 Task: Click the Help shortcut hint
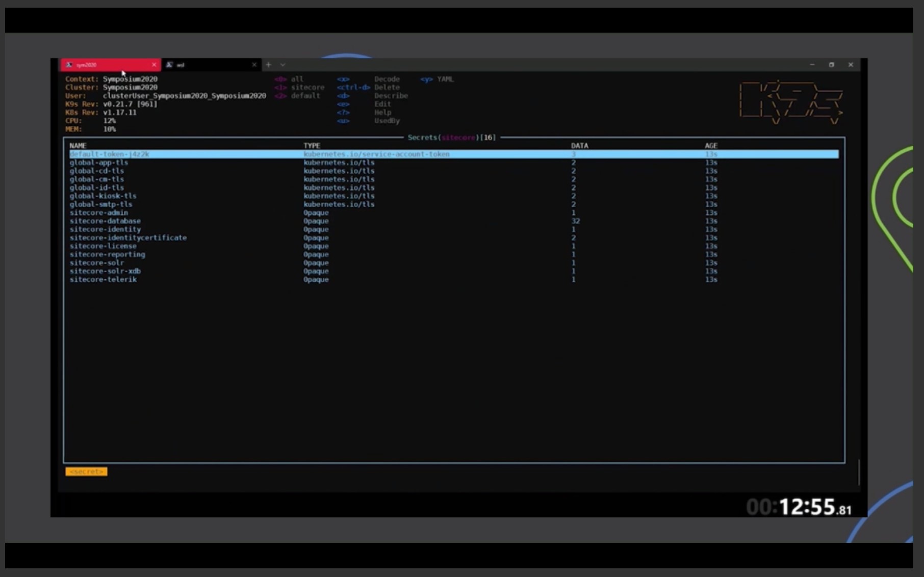(x=382, y=113)
